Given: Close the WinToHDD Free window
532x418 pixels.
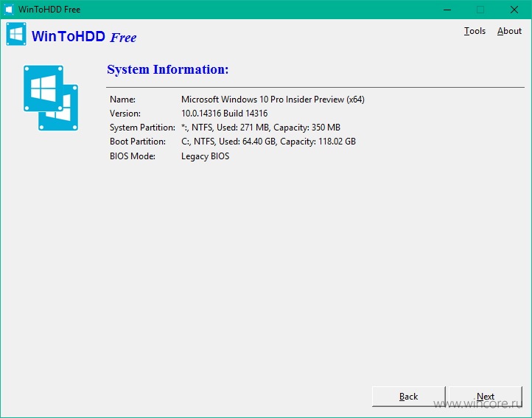Looking at the screenshot, I should click(514, 10).
